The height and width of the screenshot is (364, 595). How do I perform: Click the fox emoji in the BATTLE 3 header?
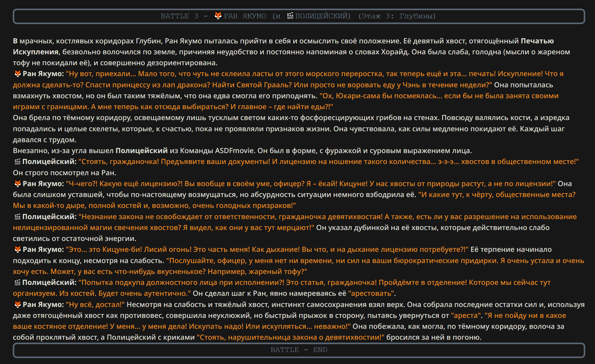(x=218, y=16)
